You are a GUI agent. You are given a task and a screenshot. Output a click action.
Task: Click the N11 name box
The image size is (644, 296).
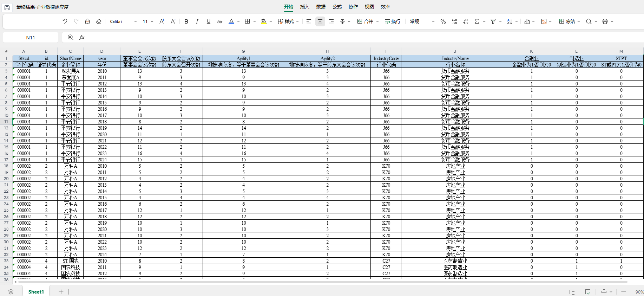pos(31,37)
